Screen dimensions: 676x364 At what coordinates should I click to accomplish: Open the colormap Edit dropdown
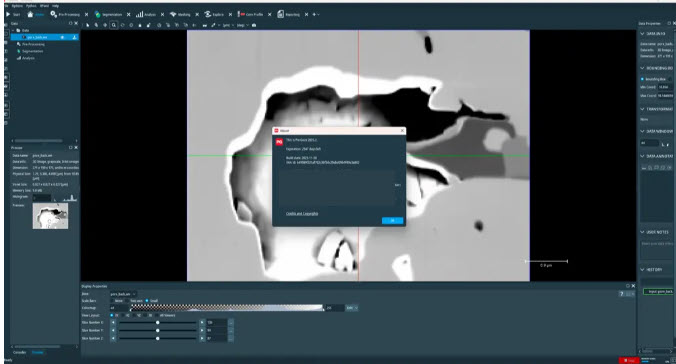352,308
